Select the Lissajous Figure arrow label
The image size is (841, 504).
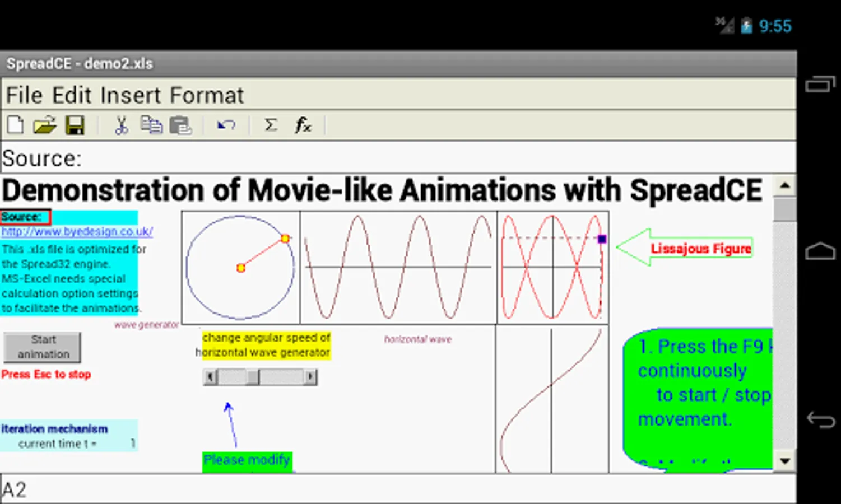tap(685, 248)
